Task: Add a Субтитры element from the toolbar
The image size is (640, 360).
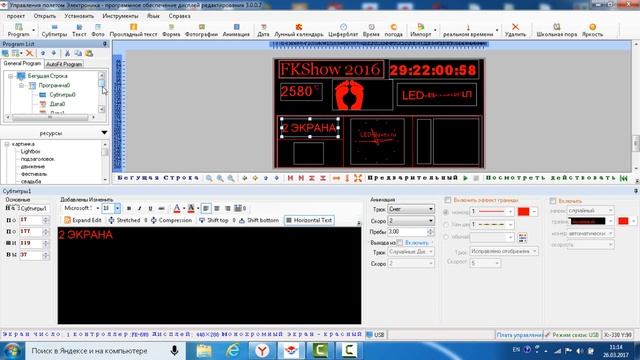Action: pos(54,30)
